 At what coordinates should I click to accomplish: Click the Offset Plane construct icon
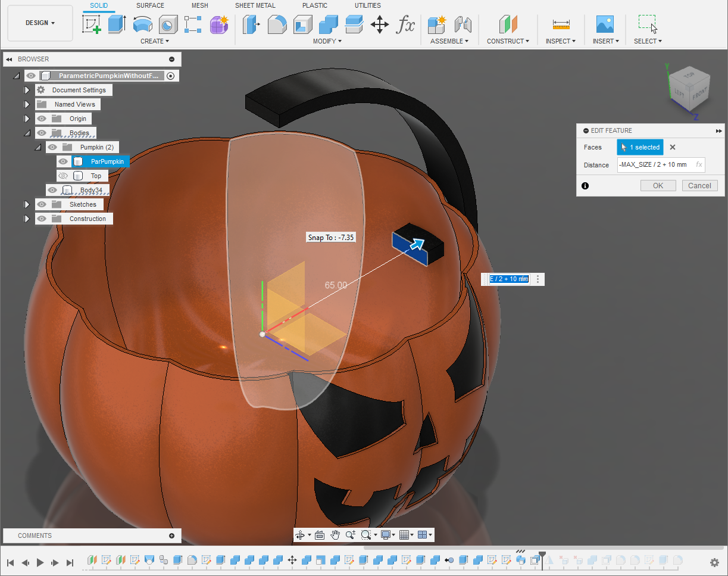click(508, 24)
